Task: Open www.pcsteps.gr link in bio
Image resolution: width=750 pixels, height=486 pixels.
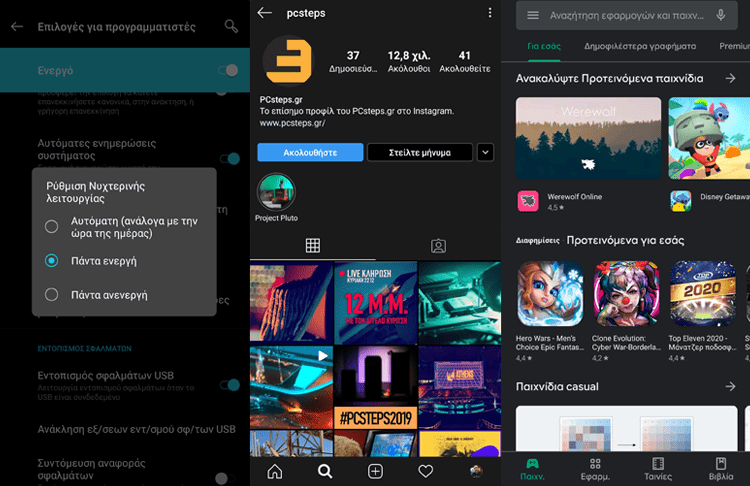Action: pos(292,123)
